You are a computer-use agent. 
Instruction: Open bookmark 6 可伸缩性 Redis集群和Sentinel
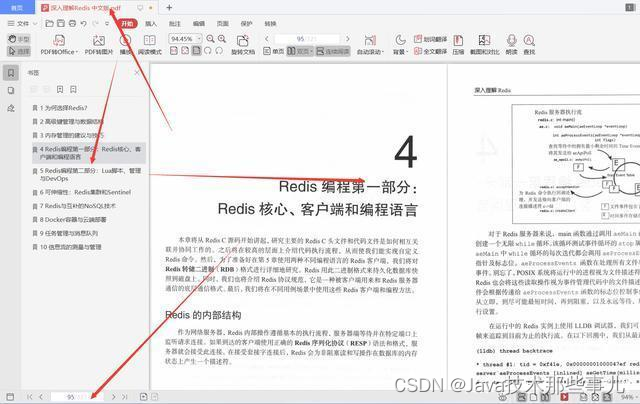[x=82, y=192]
